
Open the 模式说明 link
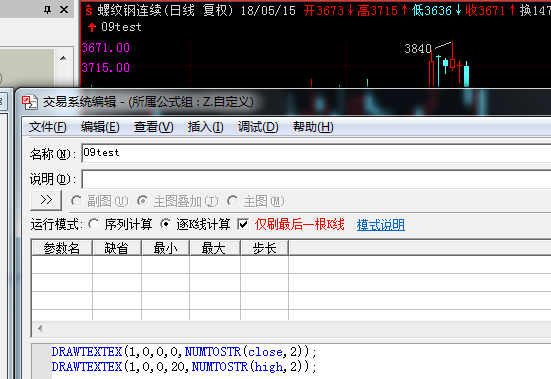[381, 225]
